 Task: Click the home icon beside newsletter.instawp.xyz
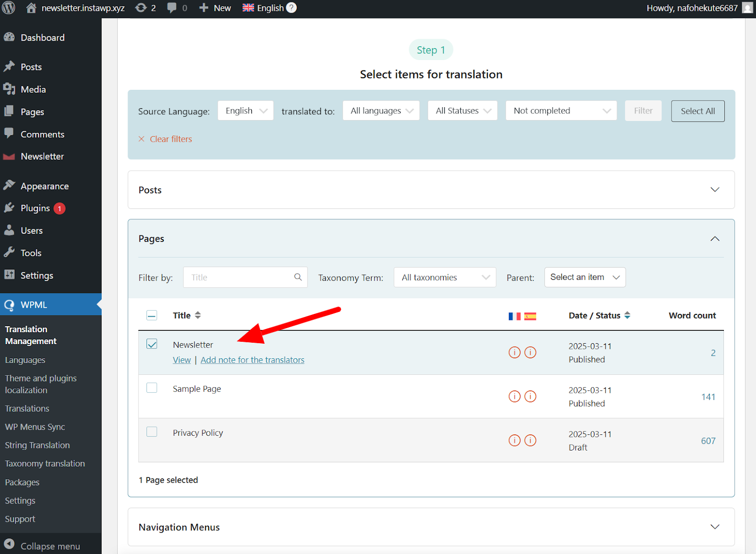point(31,8)
